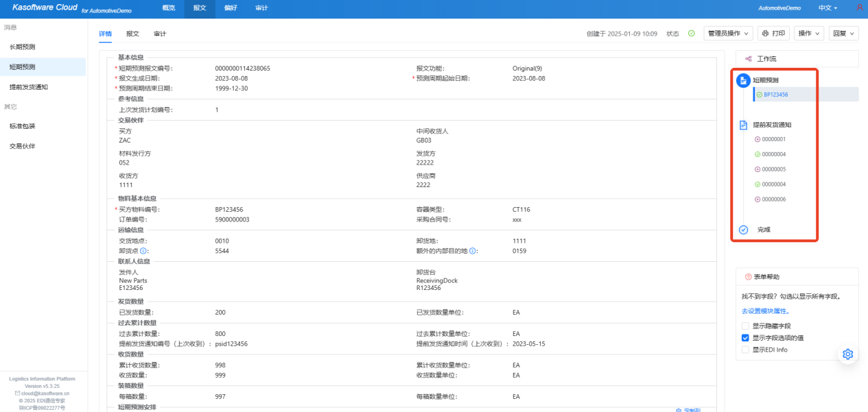Click the 完成 workflow step label
Image resolution: width=868 pixels, height=412 pixels.
[x=764, y=230]
